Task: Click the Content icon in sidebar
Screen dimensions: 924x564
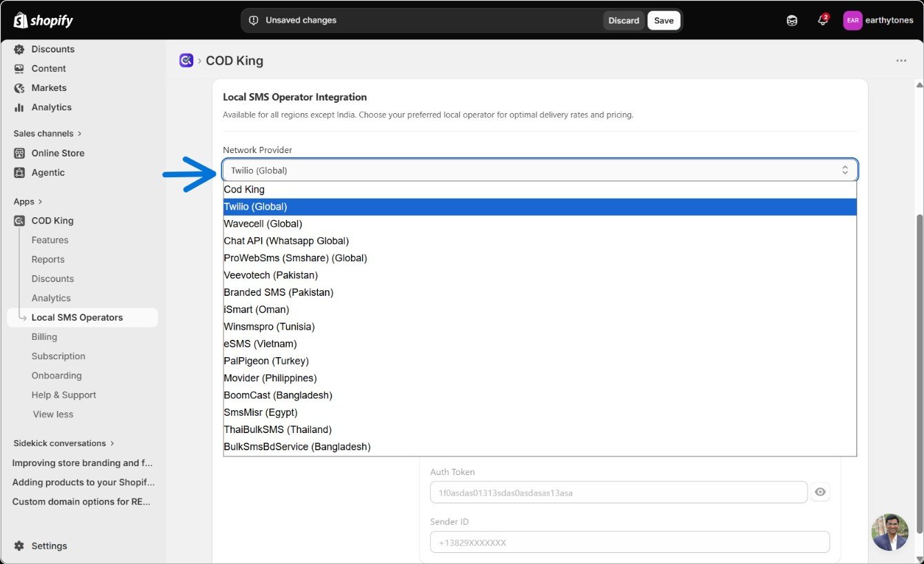Action: [19, 69]
